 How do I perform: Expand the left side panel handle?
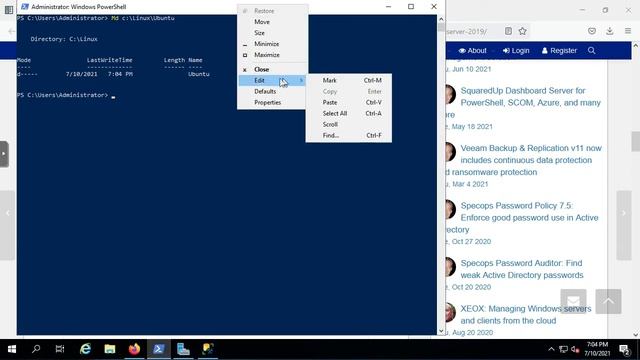4,154
